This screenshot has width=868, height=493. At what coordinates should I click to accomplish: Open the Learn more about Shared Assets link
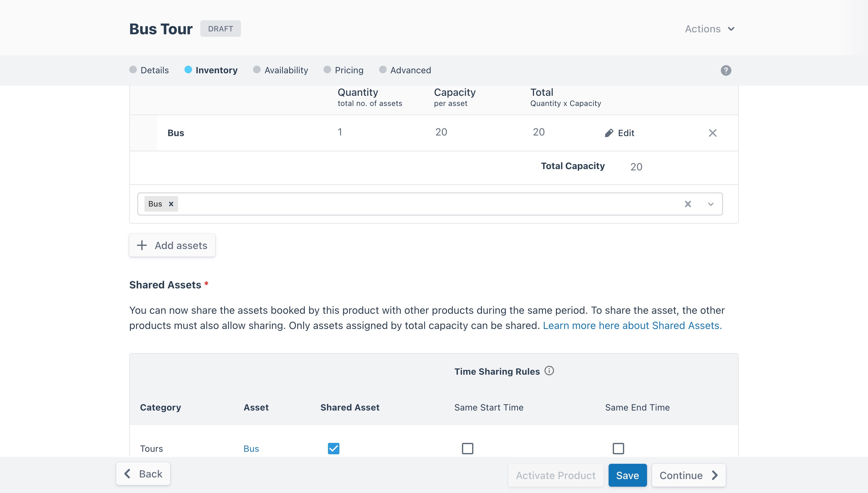click(x=632, y=326)
